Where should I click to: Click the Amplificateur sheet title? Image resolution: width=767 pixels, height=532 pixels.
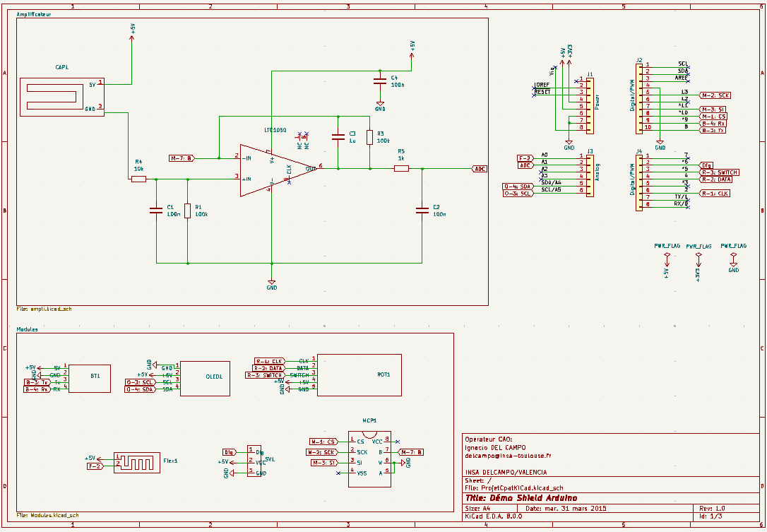(34, 14)
